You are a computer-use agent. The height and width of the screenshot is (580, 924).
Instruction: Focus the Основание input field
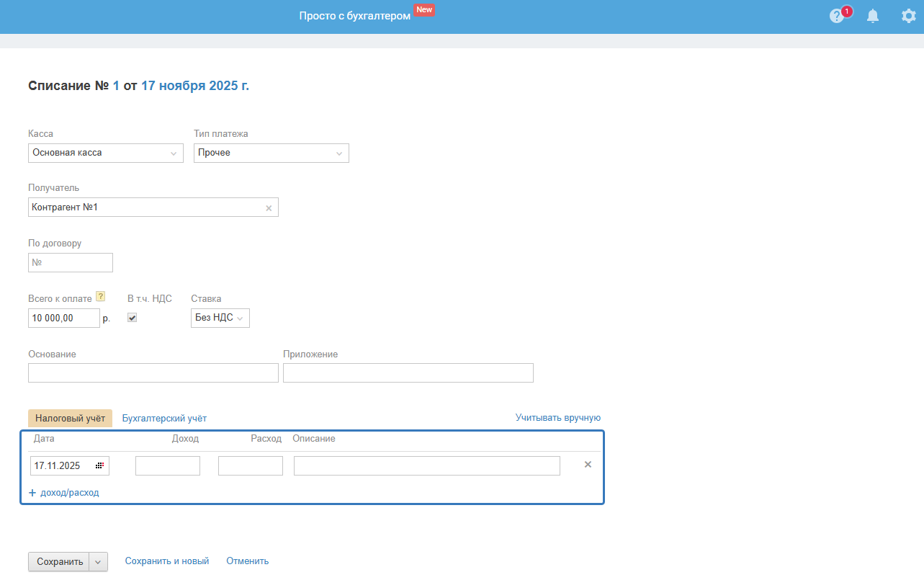pos(153,372)
